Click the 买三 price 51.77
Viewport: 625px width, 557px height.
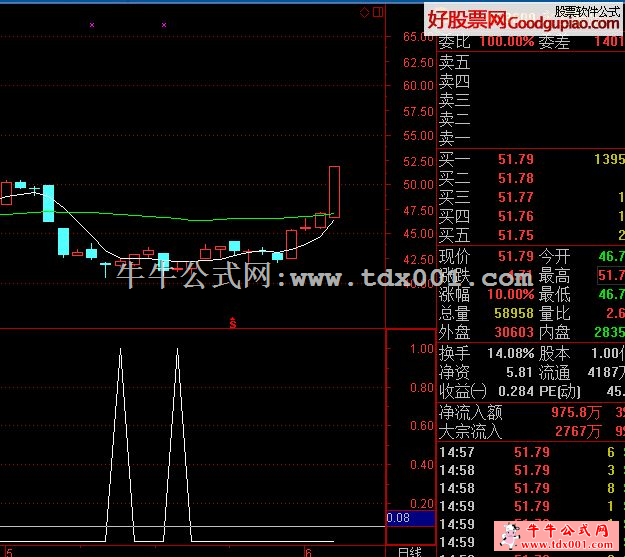click(x=515, y=197)
